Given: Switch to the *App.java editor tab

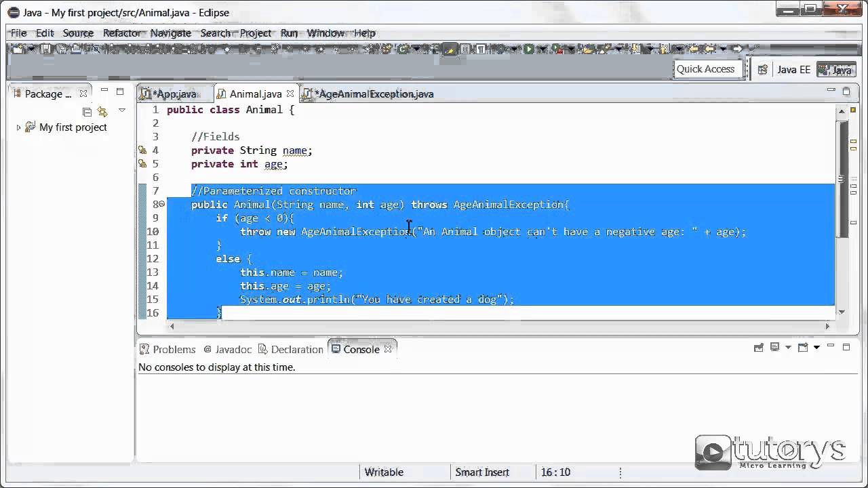Looking at the screenshot, I should pyautogui.click(x=175, y=94).
